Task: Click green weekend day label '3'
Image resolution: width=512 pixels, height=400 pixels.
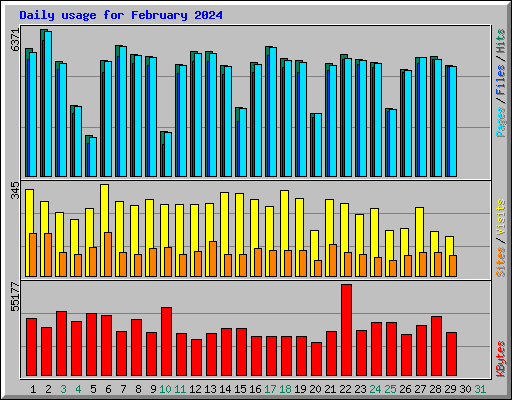Action: point(63,389)
